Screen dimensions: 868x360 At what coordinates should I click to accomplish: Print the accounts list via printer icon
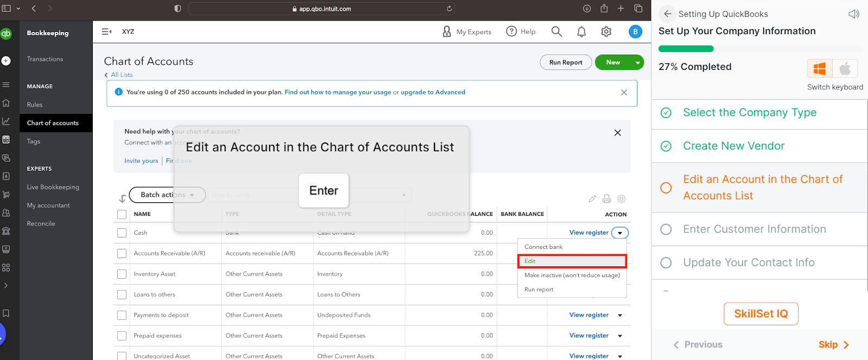607,199
